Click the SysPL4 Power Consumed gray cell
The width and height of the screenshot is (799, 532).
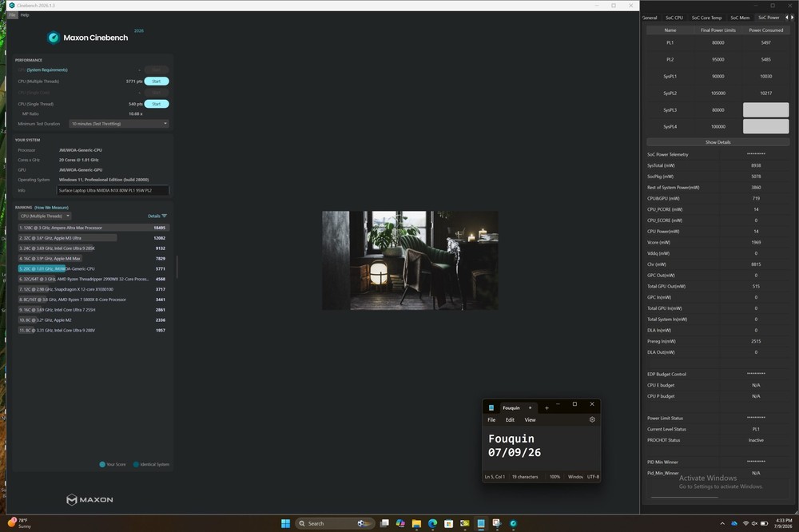[765, 126]
